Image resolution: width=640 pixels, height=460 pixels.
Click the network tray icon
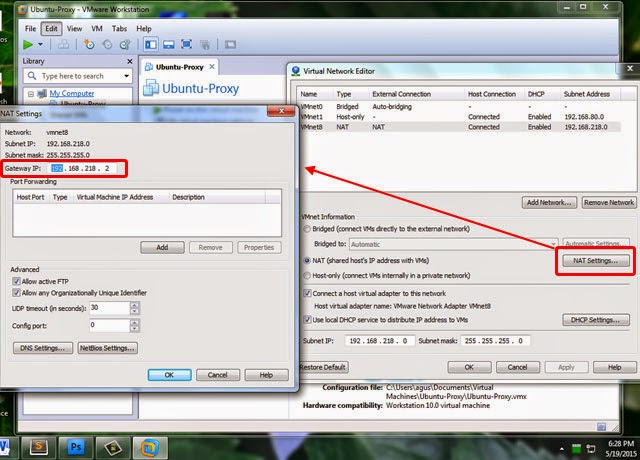click(590, 449)
